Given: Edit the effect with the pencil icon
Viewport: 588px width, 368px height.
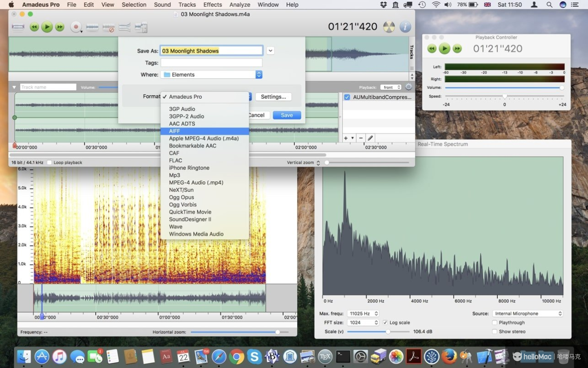Looking at the screenshot, I should pos(370,138).
